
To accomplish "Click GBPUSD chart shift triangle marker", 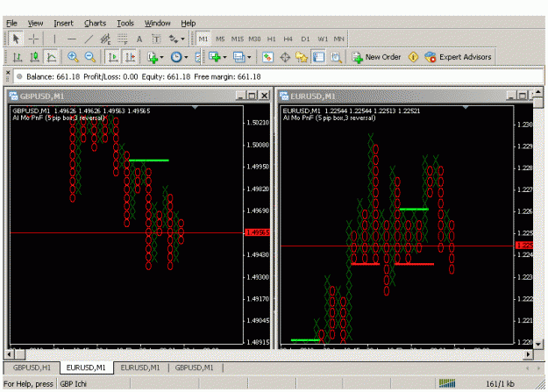I will point(195,107).
